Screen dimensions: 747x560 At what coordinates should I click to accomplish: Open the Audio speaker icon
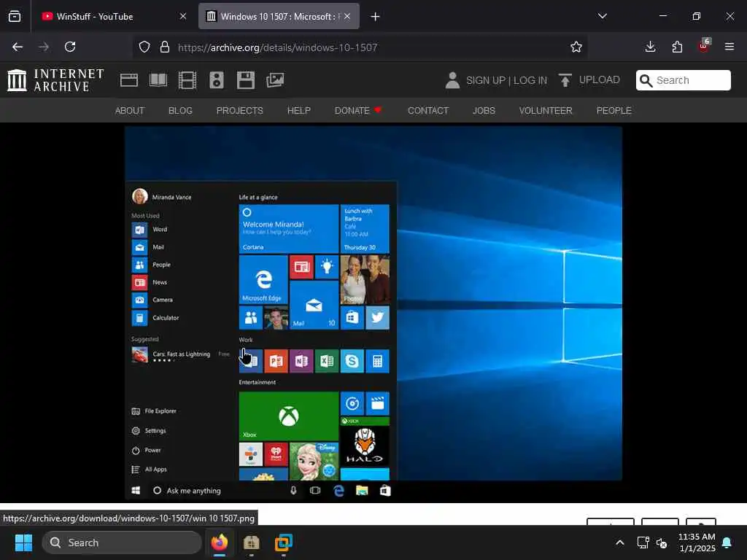point(216,80)
